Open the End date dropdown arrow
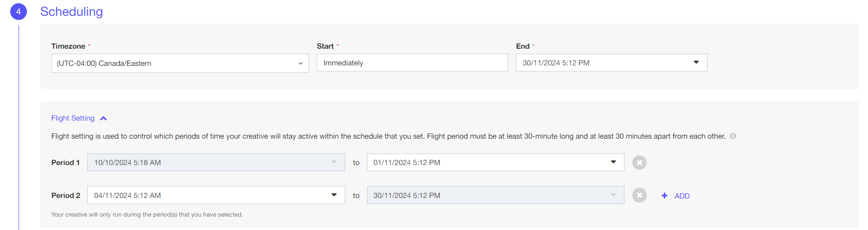868x230 pixels. point(696,63)
